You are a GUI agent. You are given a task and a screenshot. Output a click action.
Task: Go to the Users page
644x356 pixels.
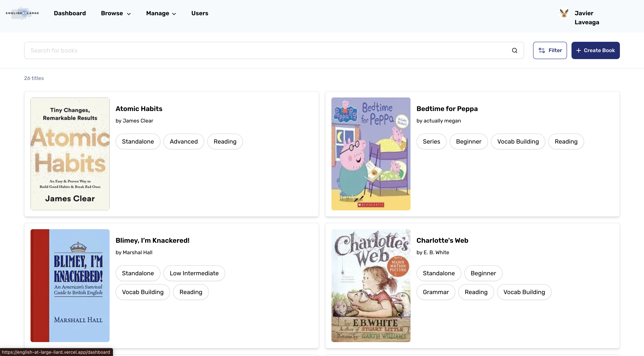[199, 13]
